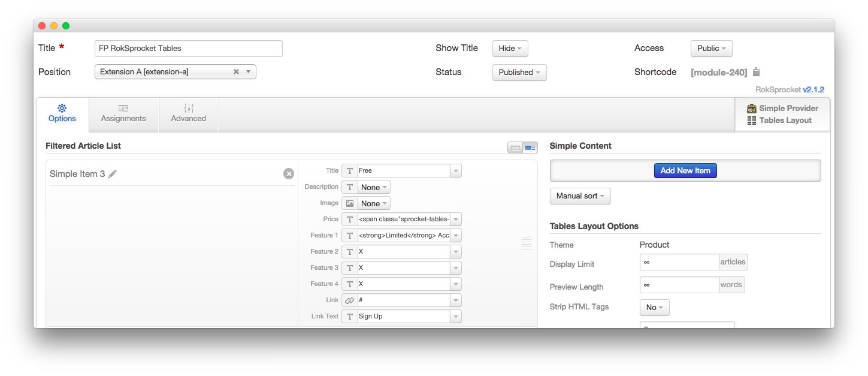The height and width of the screenshot is (376, 868).
Task: Click the Simple Item 3 title
Action: pyautogui.click(x=77, y=174)
